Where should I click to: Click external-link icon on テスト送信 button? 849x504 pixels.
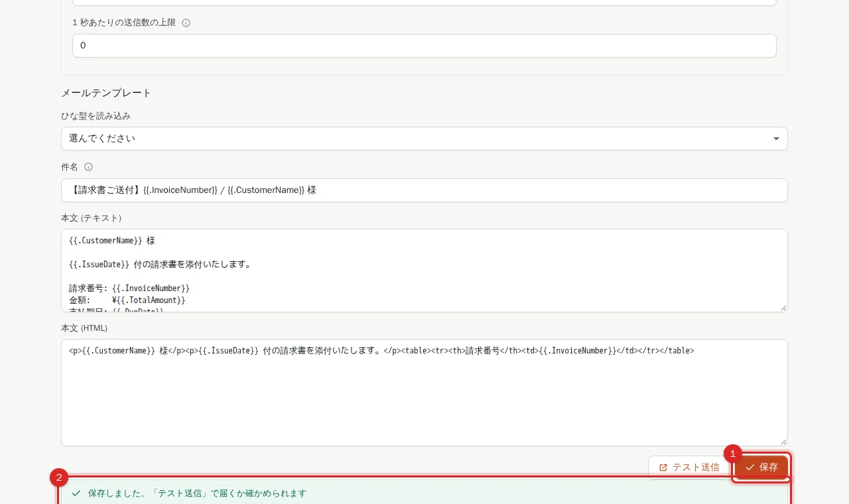(x=663, y=468)
